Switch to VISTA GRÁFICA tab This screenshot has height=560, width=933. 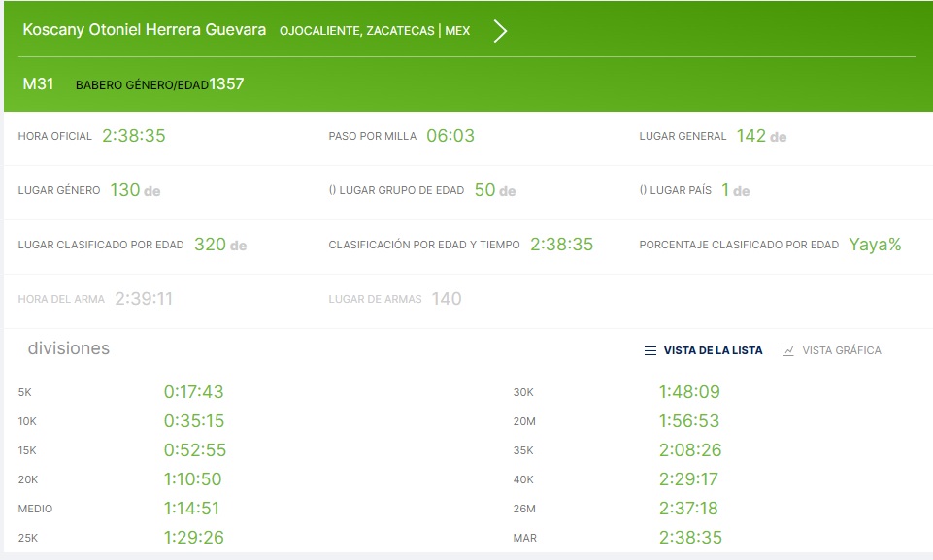[841, 350]
